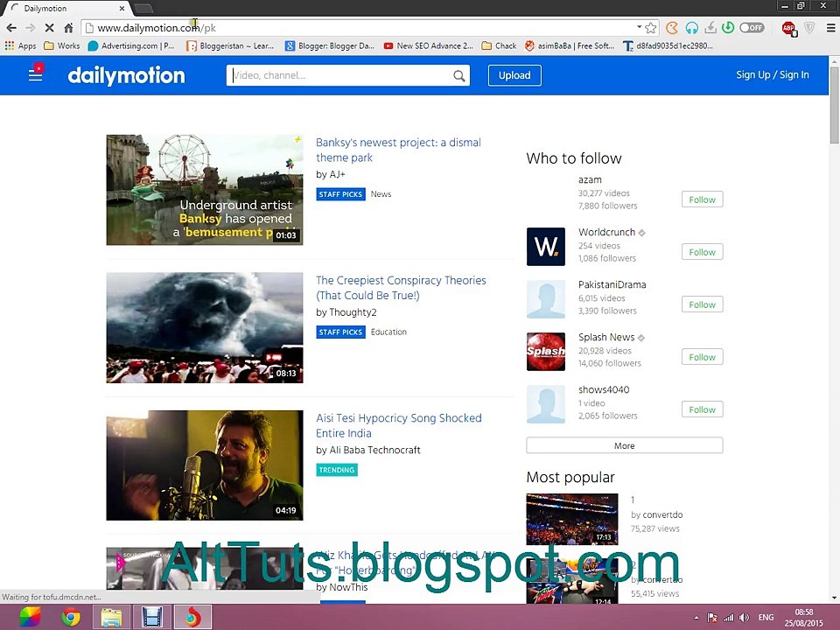Open the browser home page icon
The width and height of the screenshot is (840, 630).
pyautogui.click(x=68, y=28)
